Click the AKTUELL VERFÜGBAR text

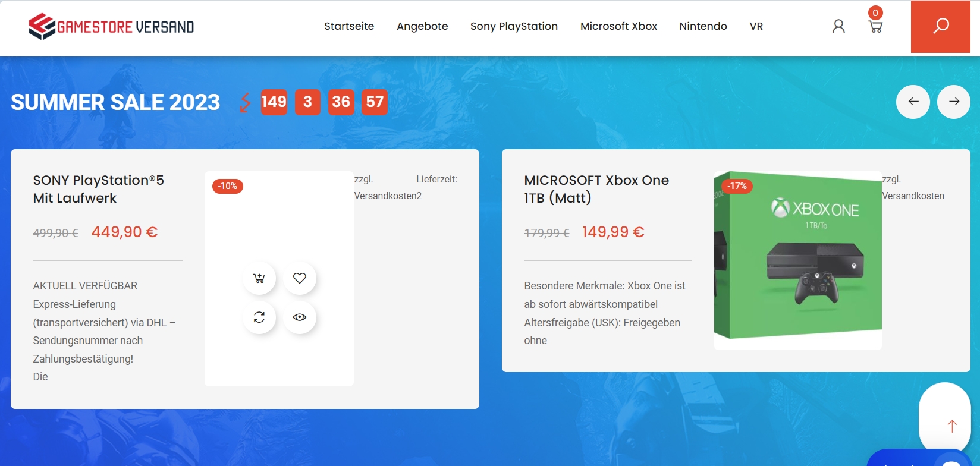pos(85,286)
